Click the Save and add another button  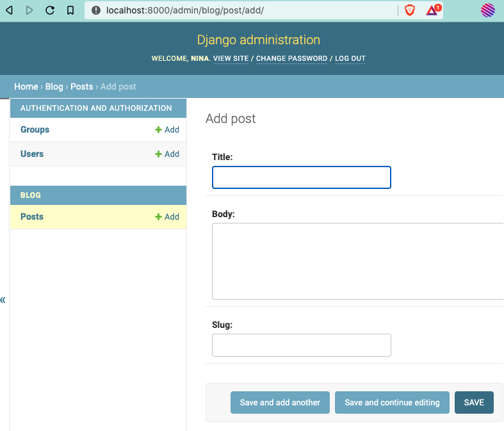click(x=280, y=402)
